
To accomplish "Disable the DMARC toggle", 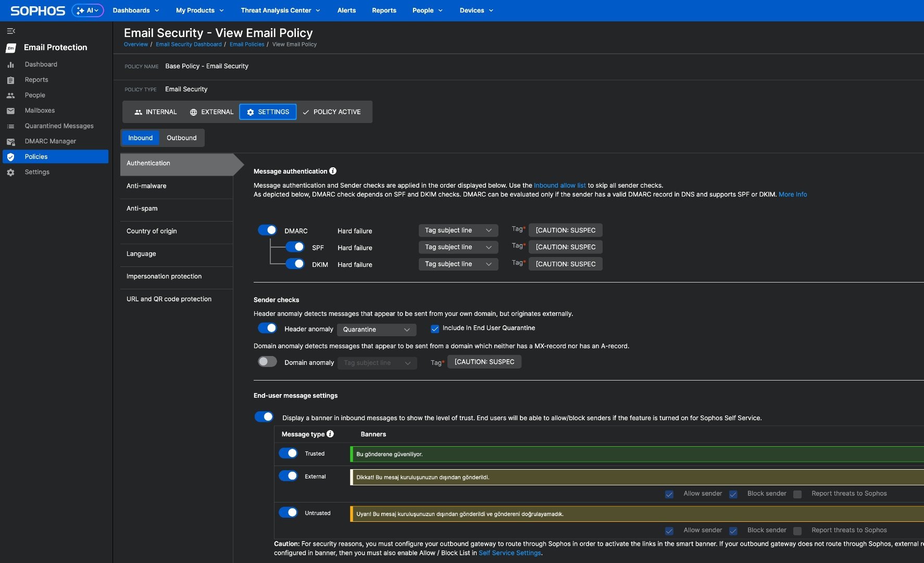I will (267, 230).
